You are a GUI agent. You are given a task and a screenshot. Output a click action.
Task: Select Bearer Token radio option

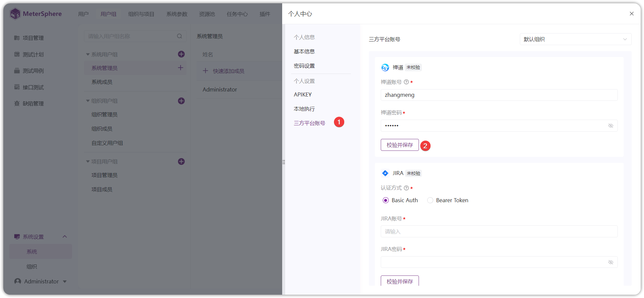coord(430,200)
